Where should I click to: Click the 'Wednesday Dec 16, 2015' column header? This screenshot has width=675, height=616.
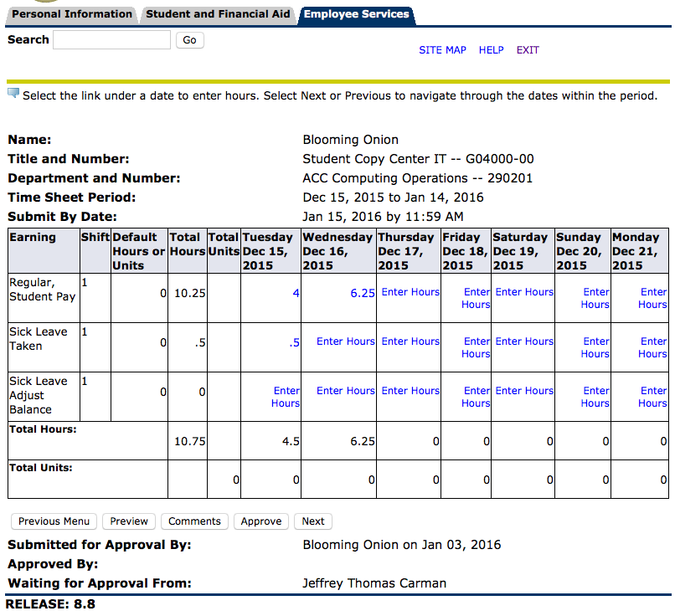338,251
